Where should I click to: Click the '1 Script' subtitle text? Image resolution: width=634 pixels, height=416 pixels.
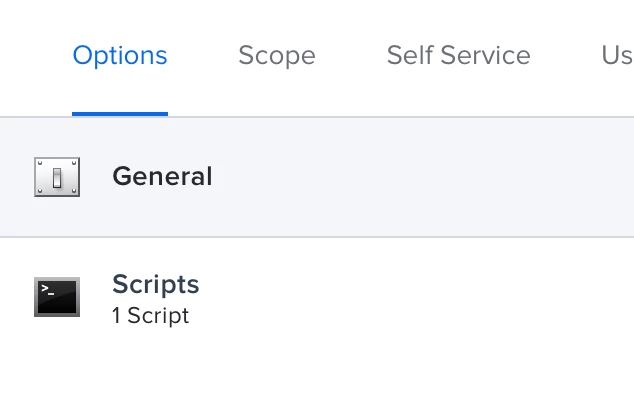[150, 315]
